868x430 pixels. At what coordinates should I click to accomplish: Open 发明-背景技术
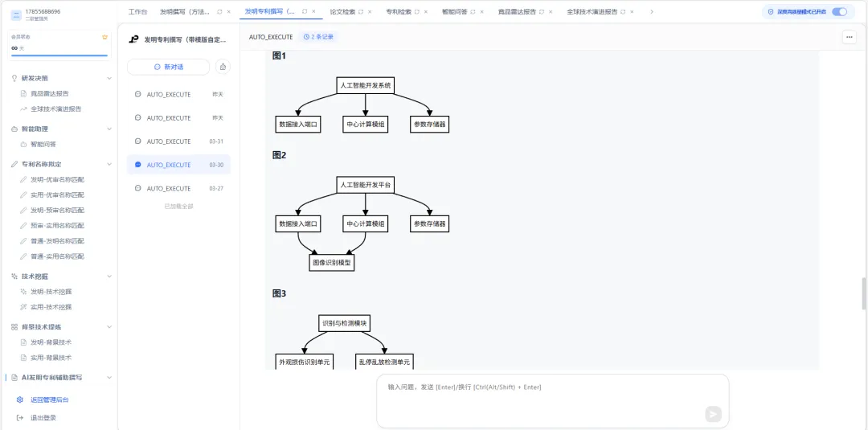click(51, 342)
